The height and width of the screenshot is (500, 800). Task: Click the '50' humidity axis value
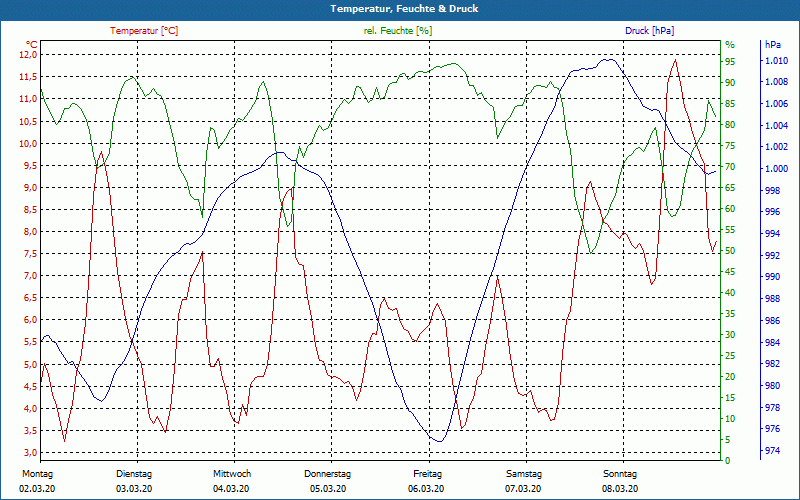(730, 251)
